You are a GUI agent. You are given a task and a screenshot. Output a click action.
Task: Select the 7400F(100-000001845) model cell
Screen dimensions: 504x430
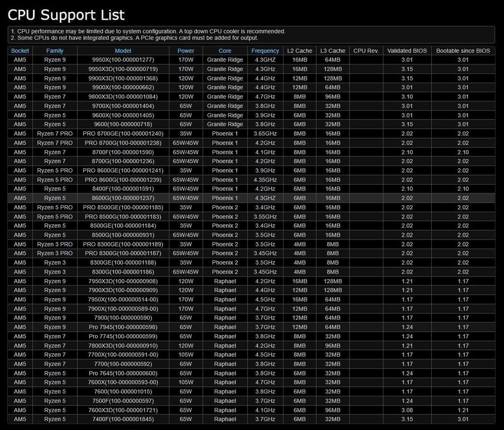click(x=123, y=420)
